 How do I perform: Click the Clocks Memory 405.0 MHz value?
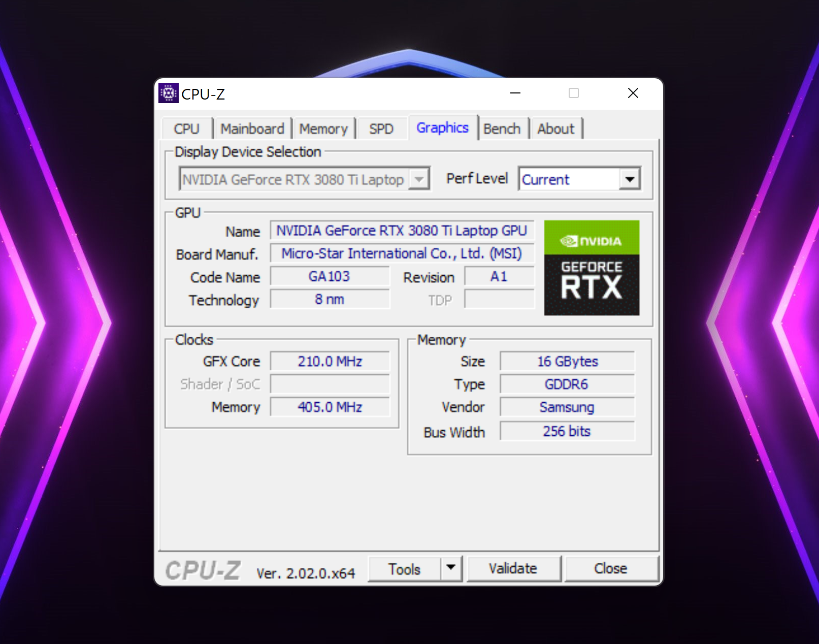point(330,407)
